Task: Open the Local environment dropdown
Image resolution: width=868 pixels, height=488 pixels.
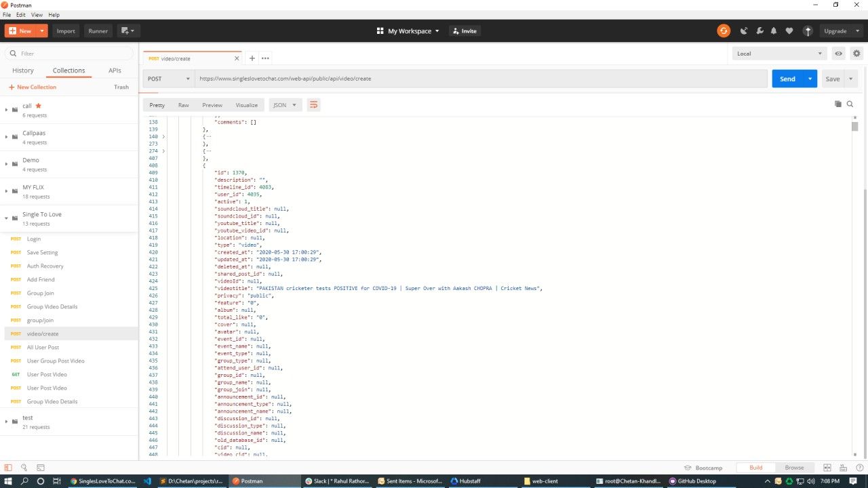Action: 779,54
